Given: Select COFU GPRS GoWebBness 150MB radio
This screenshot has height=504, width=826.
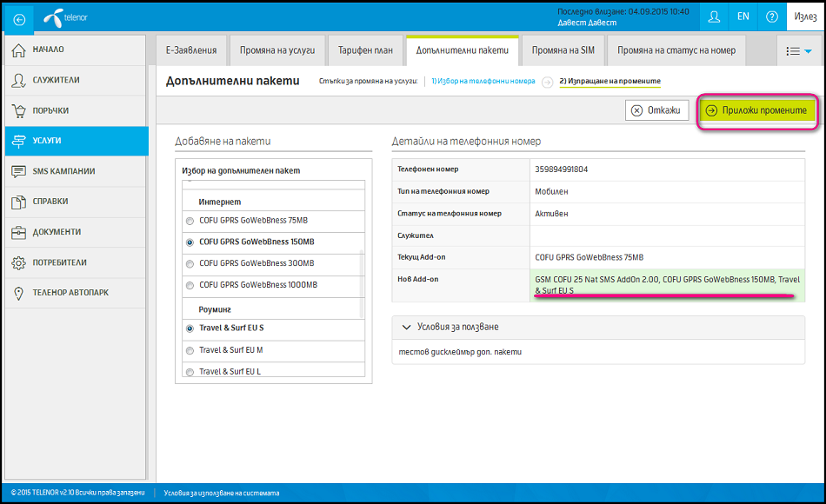Looking at the screenshot, I should coord(190,242).
